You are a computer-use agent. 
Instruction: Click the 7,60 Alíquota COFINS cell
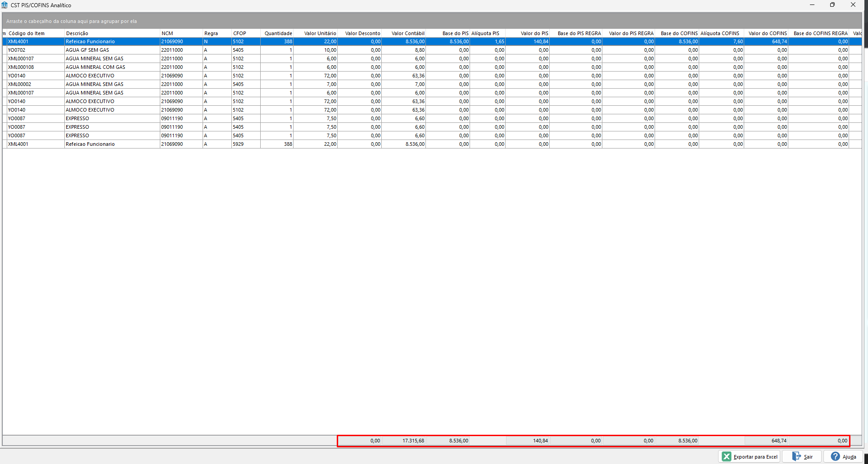(722, 41)
